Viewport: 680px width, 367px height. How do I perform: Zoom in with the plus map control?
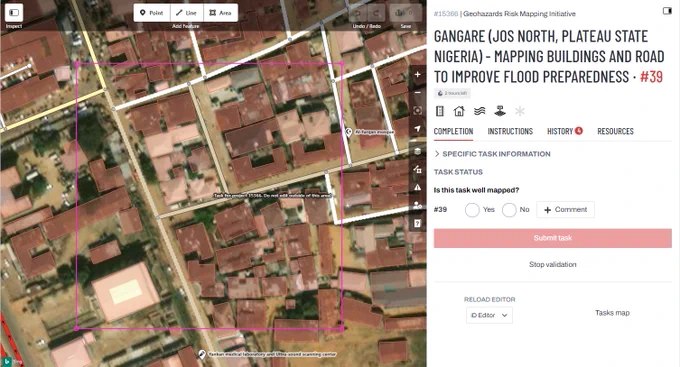pos(417,75)
